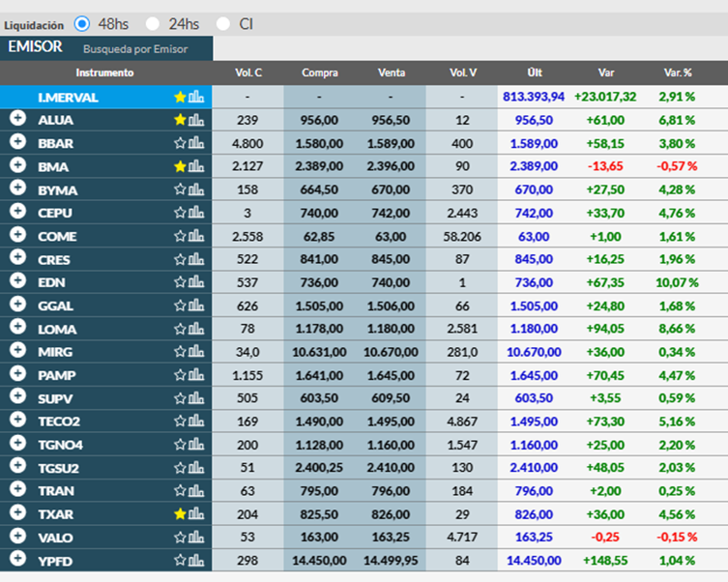Select the CI settlement radio button
This screenshot has width=728, height=582.
click(x=223, y=23)
